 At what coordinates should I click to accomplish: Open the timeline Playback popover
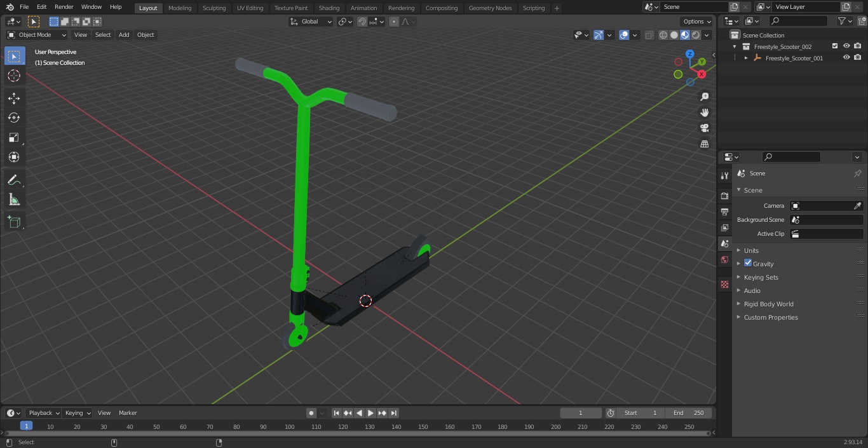pos(44,413)
